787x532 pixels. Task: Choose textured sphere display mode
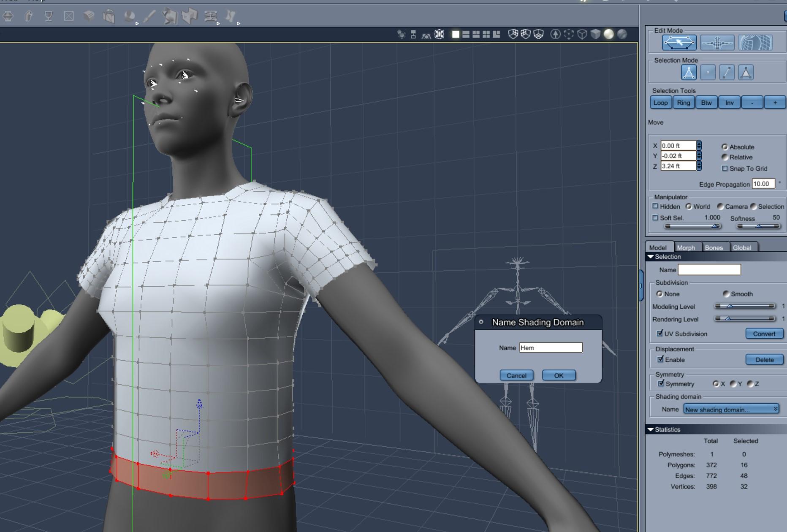pyautogui.click(x=622, y=34)
